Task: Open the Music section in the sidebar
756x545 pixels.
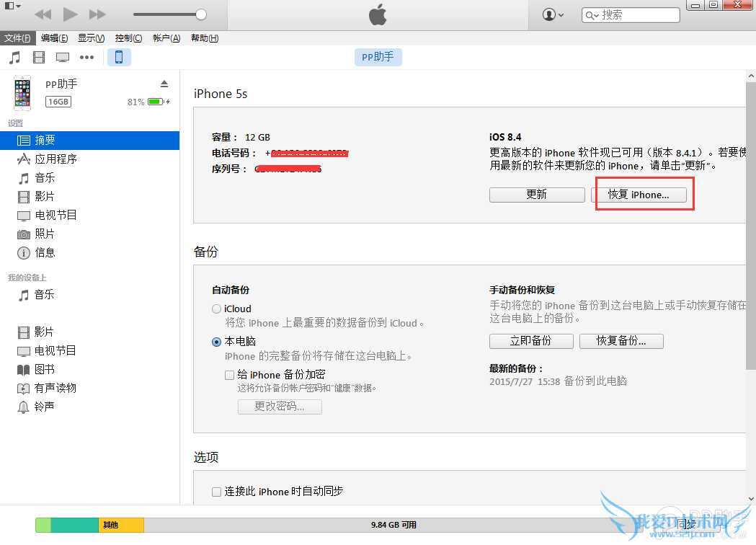Action: pyautogui.click(x=43, y=177)
